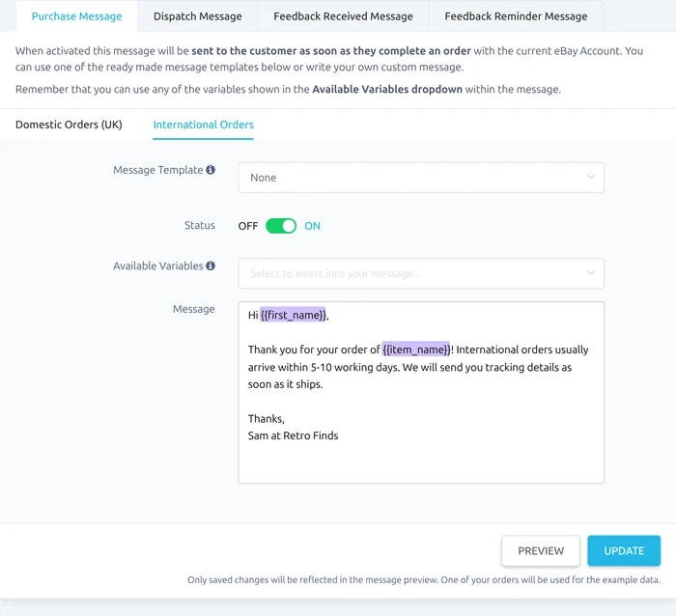
Task: Switch to the Dispatch Message tab
Action: pos(197,16)
